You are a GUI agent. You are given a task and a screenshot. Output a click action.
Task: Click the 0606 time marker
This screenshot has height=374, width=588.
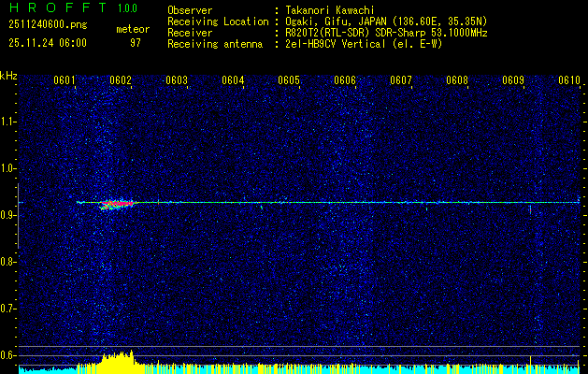click(345, 80)
